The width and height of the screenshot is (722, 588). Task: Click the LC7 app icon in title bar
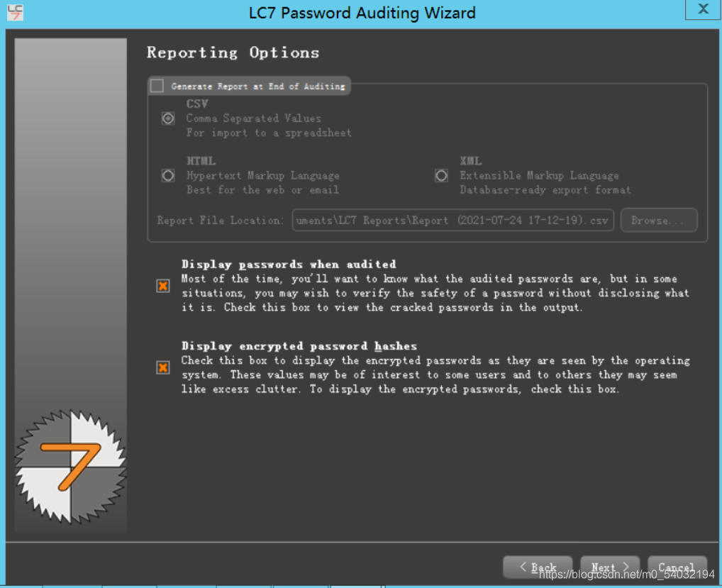15,13
